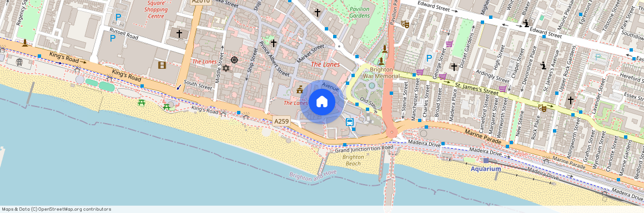Click the theatre masks icon near Pavilion Parade
Viewport: 644px width, 213px height.
[x=405, y=24]
